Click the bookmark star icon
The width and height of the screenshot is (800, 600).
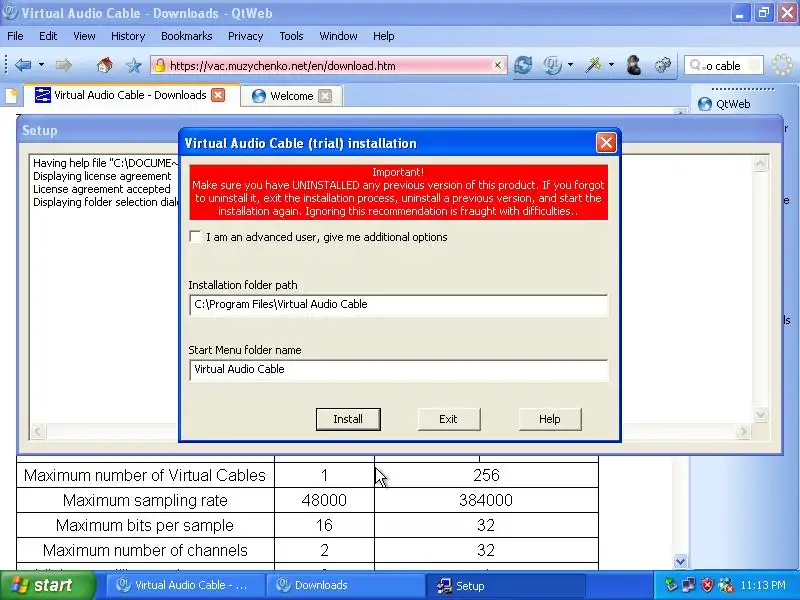click(x=134, y=65)
